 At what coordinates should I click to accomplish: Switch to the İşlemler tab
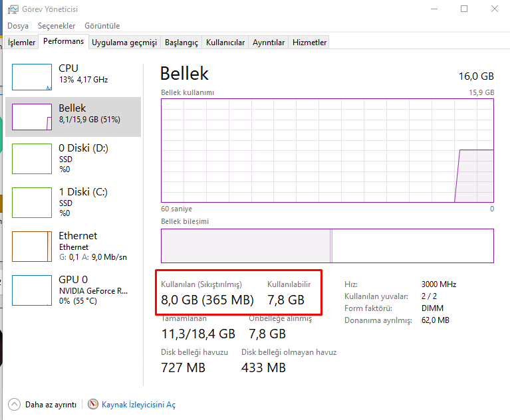pyautogui.click(x=21, y=43)
